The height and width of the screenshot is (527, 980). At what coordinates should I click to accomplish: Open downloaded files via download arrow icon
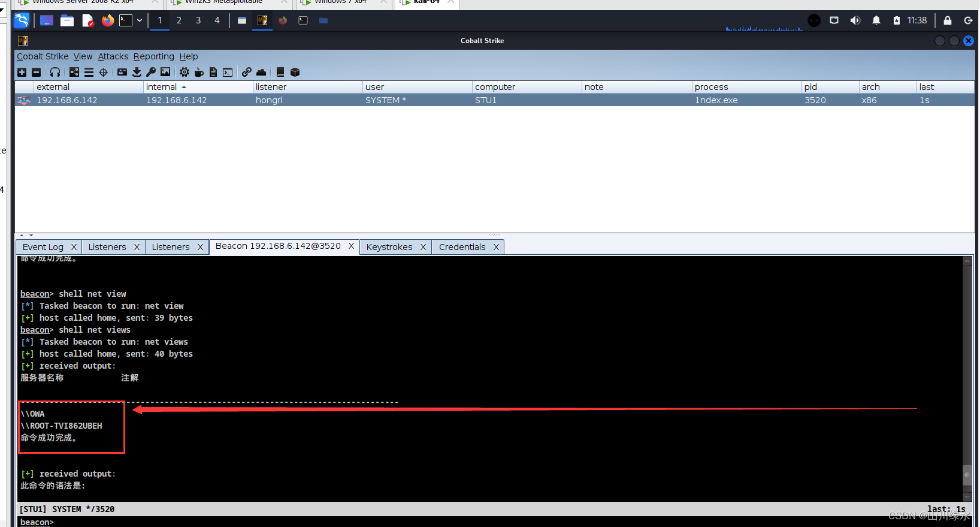(x=137, y=72)
